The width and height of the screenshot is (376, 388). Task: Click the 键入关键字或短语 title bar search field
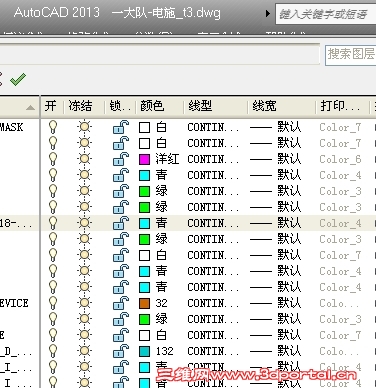click(x=326, y=14)
